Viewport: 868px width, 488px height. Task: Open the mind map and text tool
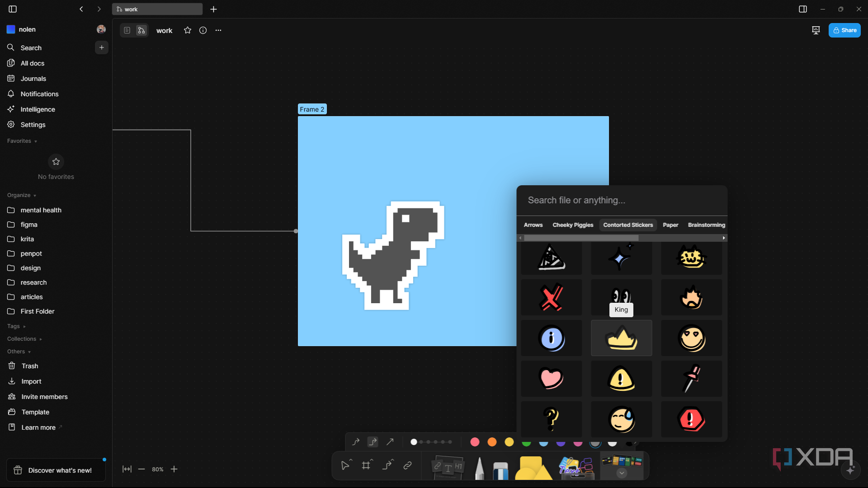[576, 468]
